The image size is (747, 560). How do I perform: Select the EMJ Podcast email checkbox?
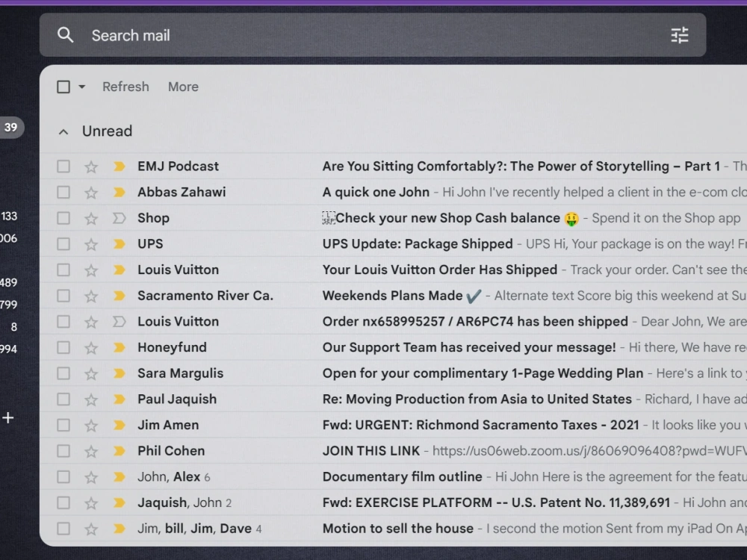pyautogui.click(x=63, y=167)
